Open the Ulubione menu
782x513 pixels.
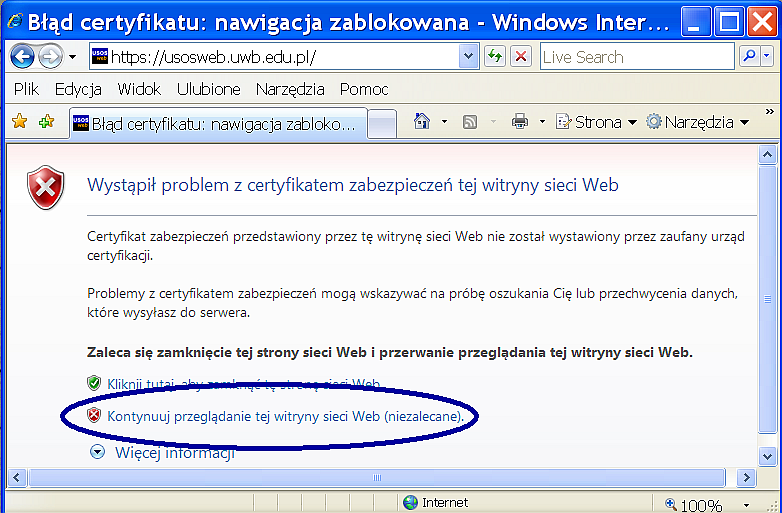point(208,89)
